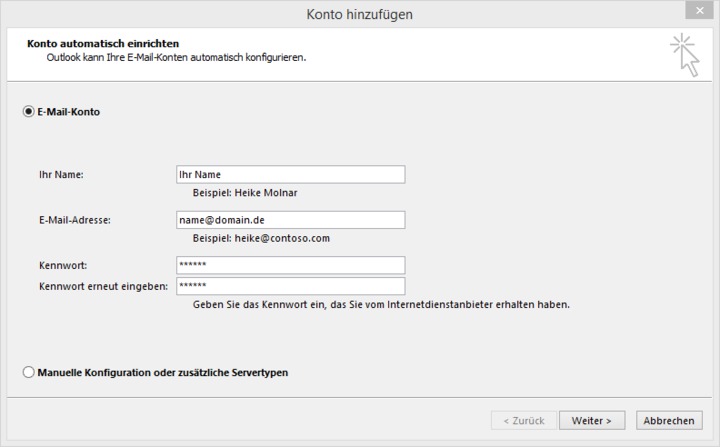This screenshot has width=720, height=447.
Task: Choose Manuelle Konfiguration oder zusätzliche Servertypen option
Action: (x=28, y=372)
